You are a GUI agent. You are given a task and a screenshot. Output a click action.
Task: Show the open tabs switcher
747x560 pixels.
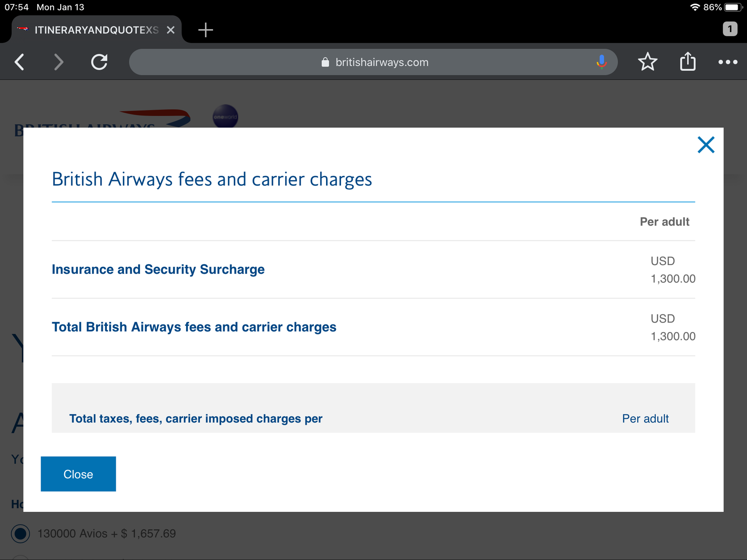click(x=730, y=29)
